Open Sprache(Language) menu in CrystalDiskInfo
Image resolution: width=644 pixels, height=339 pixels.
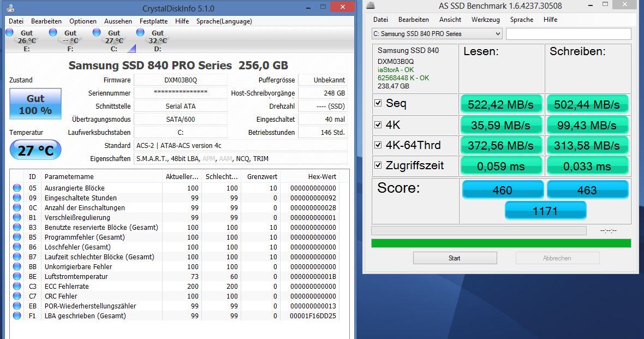click(x=224, y=21)
